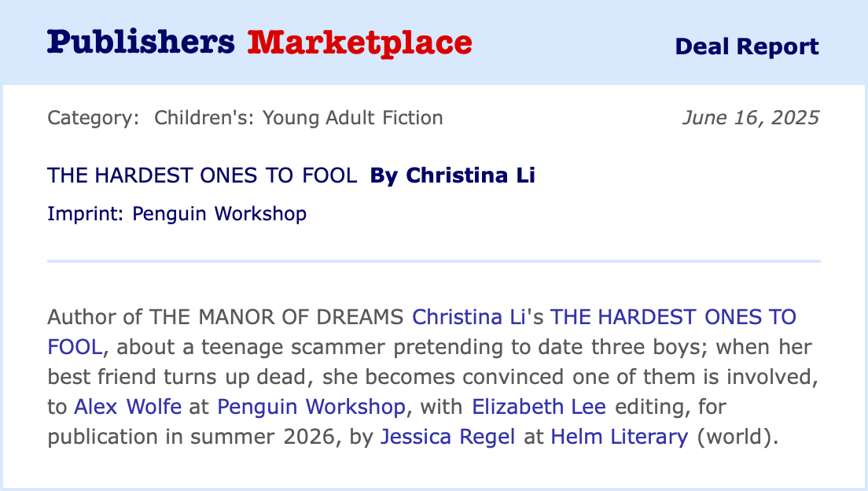Click the Jessica Regel agent link

tap(447, 437)
